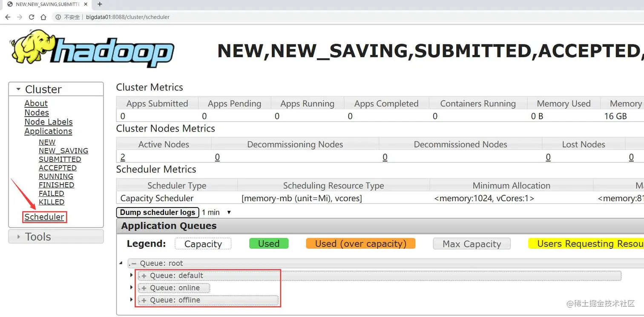644x317 pixels.
Task: Click Lost Nodes count 0 link
Action: pos(548,157)
